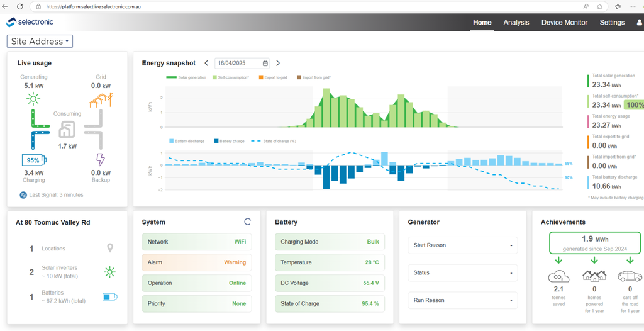Click the 16/04/2025 date input field

[x=243, y=64]
